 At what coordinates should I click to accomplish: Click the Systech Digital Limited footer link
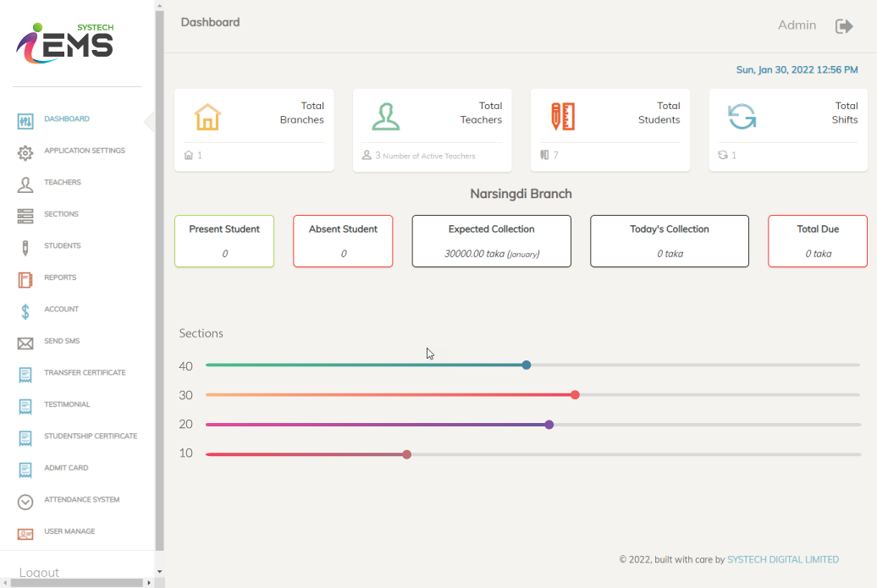[x=783, y=560]
